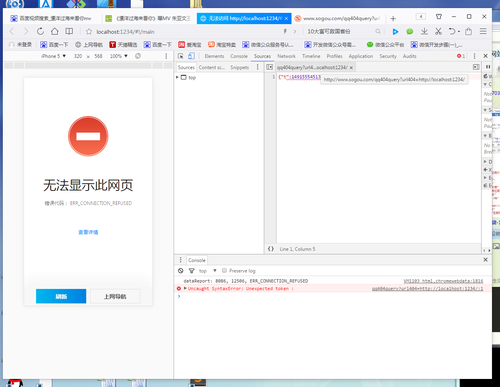Open the iPhone 5 device dropdown
Image resolution: width=500 pixels, height=387 pixels.
tap(53, 56)
